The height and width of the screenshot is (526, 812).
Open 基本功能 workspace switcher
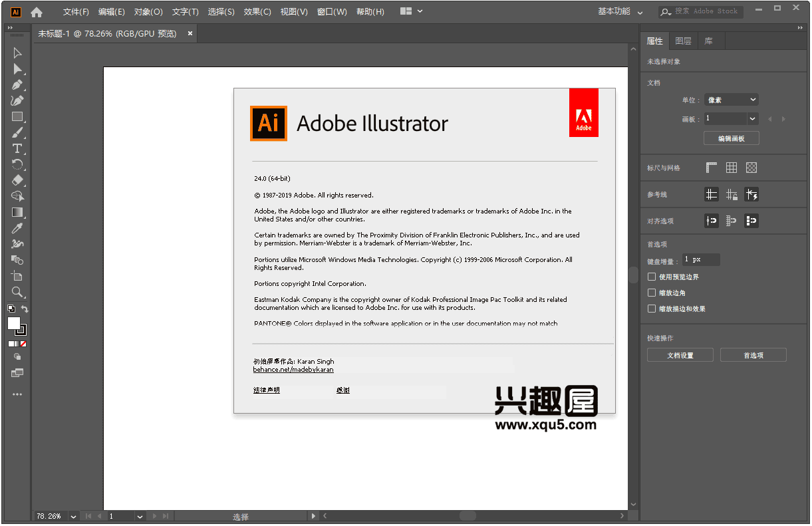point(620,11)
